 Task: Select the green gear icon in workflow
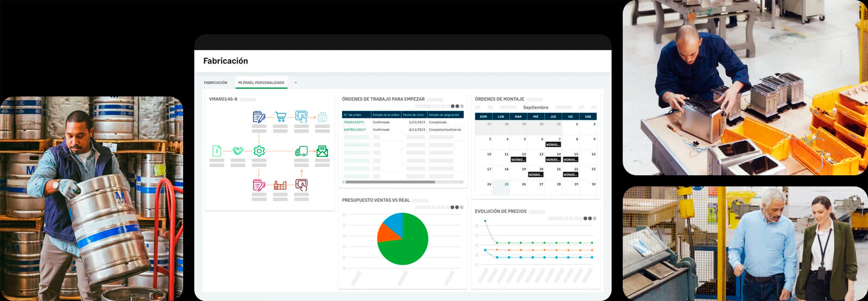coord(259,151)
